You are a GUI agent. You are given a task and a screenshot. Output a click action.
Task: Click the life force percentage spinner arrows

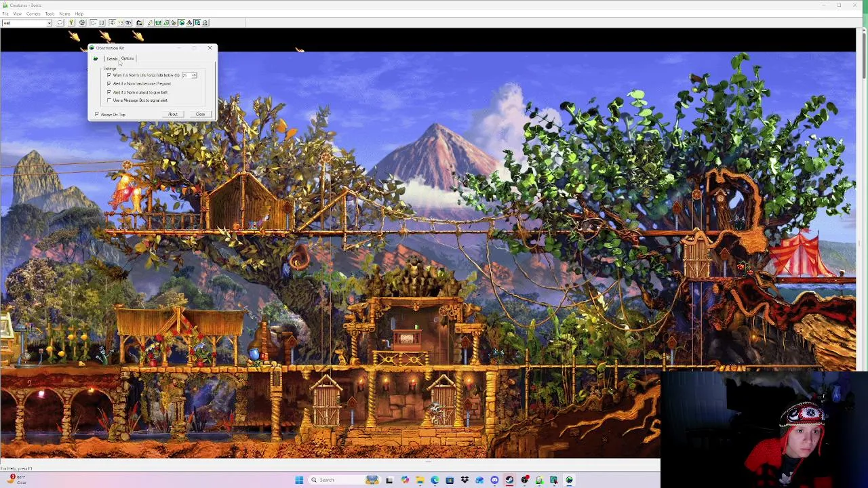click(x=195, y=75)
